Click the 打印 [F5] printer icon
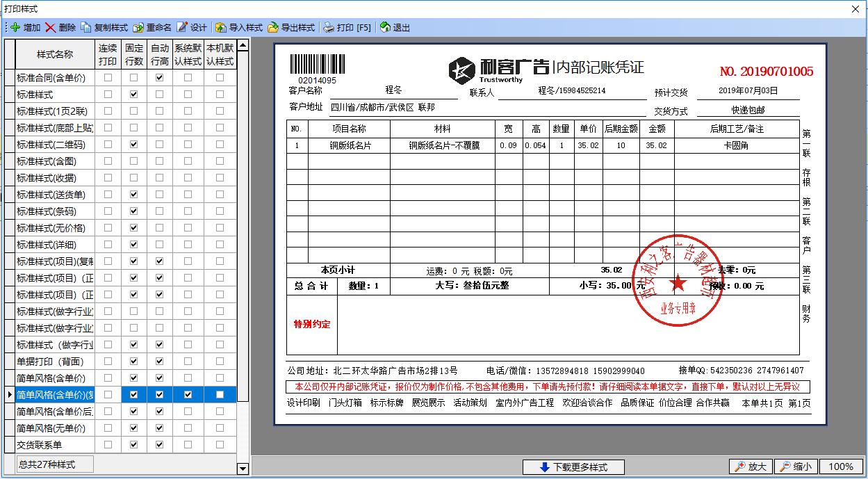 [329, 28]
